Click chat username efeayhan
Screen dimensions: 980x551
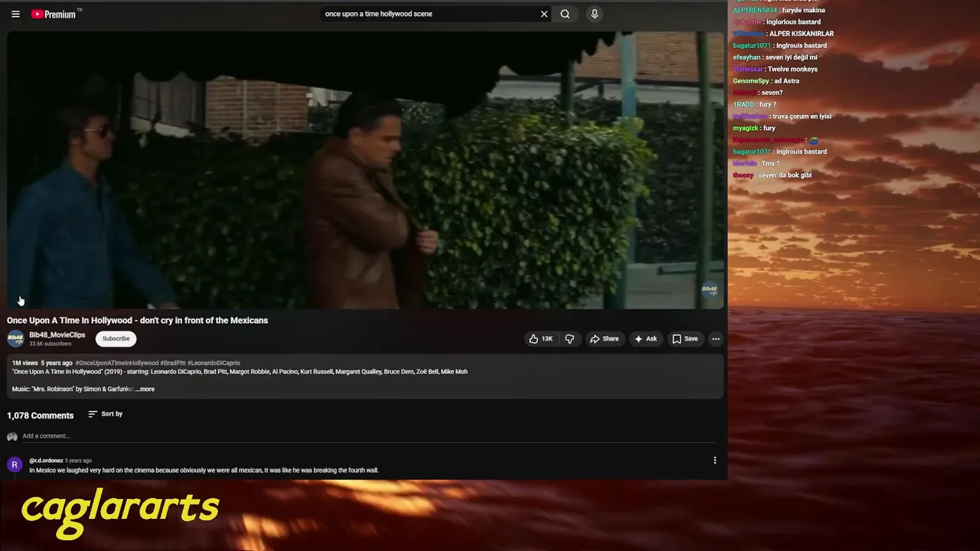tap(746, 57)
